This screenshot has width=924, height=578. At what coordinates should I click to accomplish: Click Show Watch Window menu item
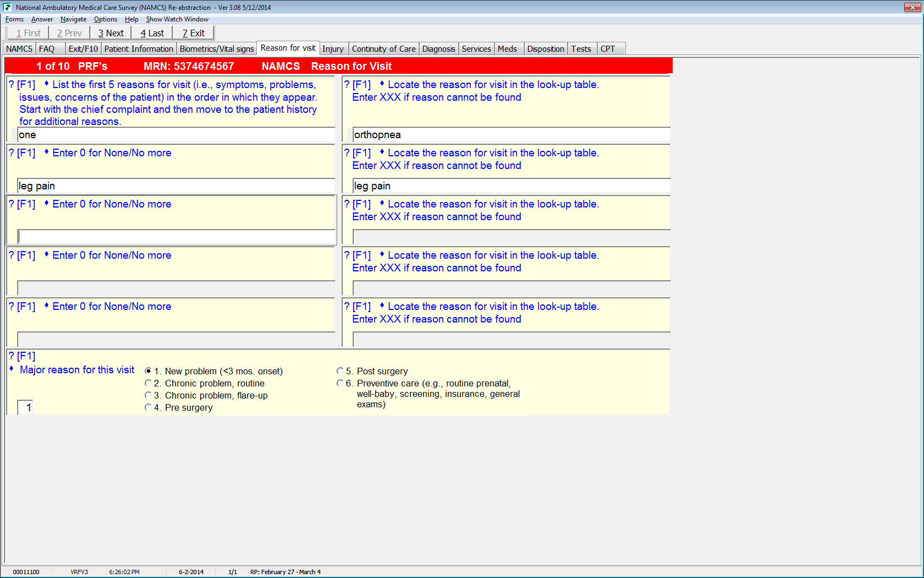(x=177, y=19)
